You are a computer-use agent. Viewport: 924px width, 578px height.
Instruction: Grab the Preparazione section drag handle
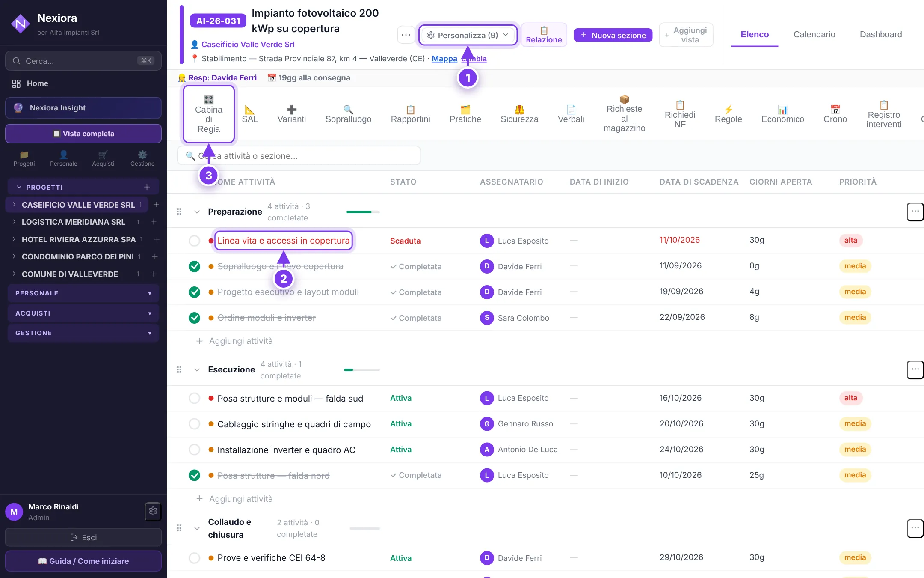tap(179, 212)
